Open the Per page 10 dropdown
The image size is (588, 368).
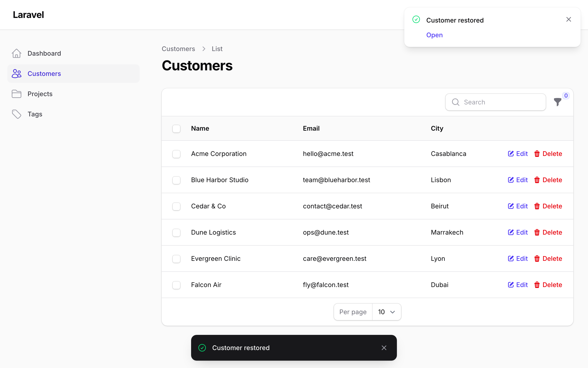tap(387, 312)
